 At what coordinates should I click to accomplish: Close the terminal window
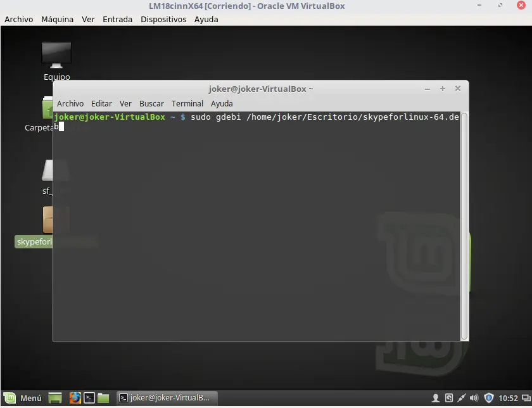click(458, 89)
